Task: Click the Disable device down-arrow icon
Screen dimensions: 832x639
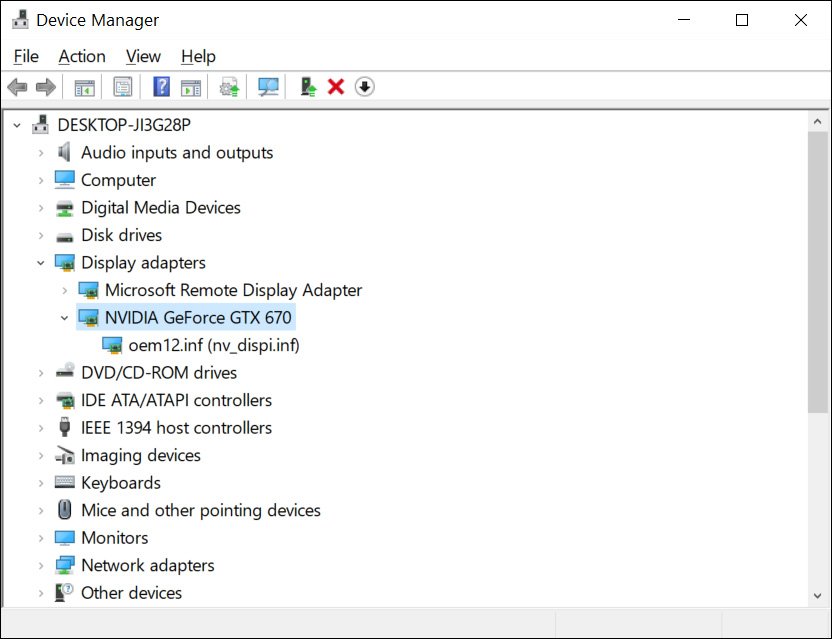Action: point(365,87)
